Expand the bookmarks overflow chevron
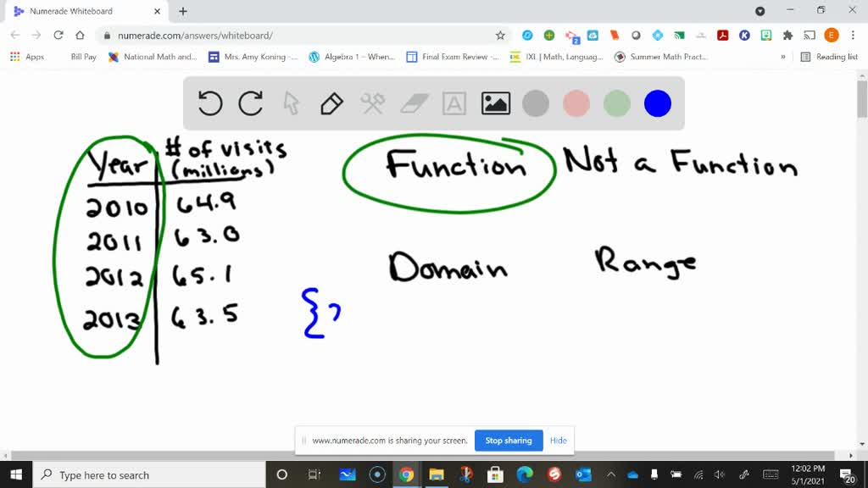Viewport: 868px width, 488px height. pyautogui.click(x=784, y=57)
